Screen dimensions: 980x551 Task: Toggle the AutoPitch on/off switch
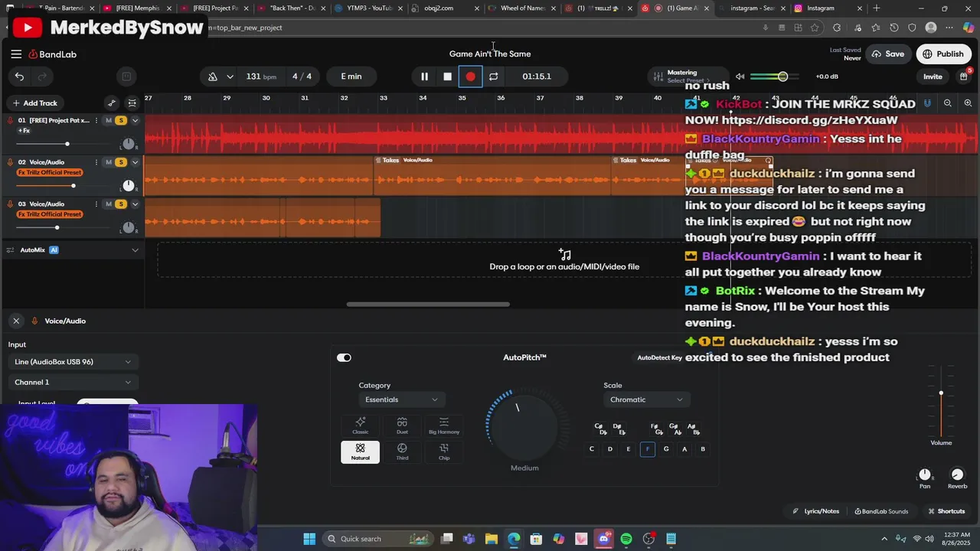(x=344, y=357)
